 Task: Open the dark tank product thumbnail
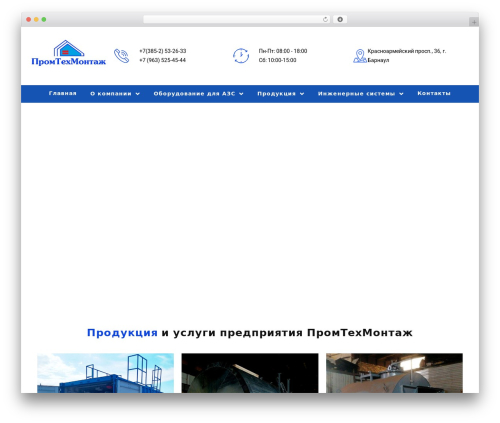click(250, 373)
